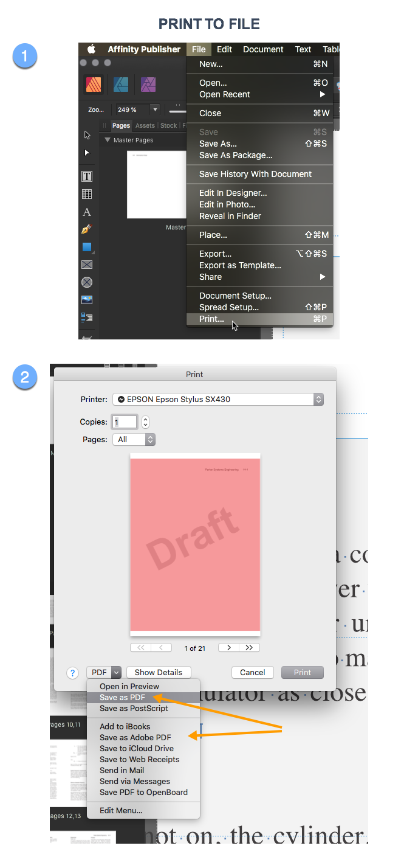Choose Edit In Designer… menu item
Viewport: 418px width, 868px height.
(x=260, y=193)
